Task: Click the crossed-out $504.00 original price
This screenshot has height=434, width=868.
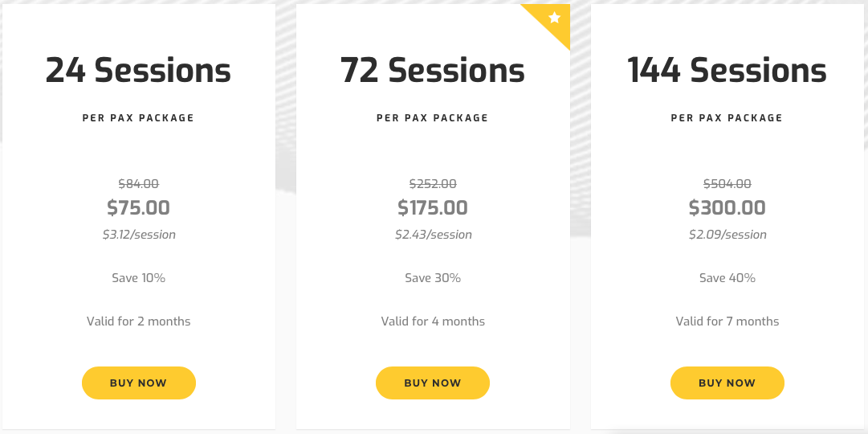Action: (727, 183)
